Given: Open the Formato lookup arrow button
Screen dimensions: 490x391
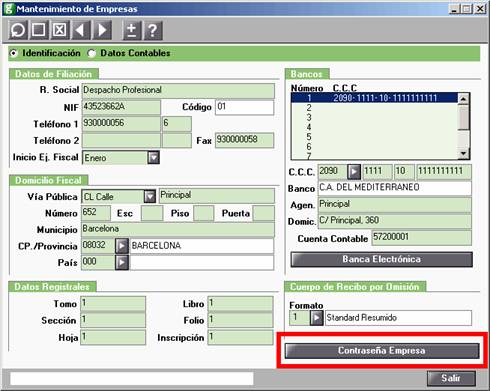Looking at the screenshot, I should pyautogui.click(x=316, y=318).
